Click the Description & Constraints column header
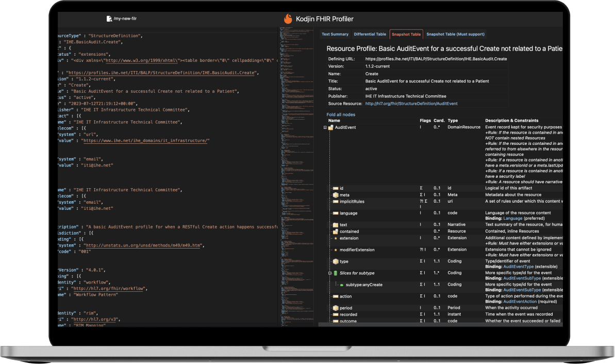Image resolution: width=615 pixels, height=364 pixels. [511, 121]
